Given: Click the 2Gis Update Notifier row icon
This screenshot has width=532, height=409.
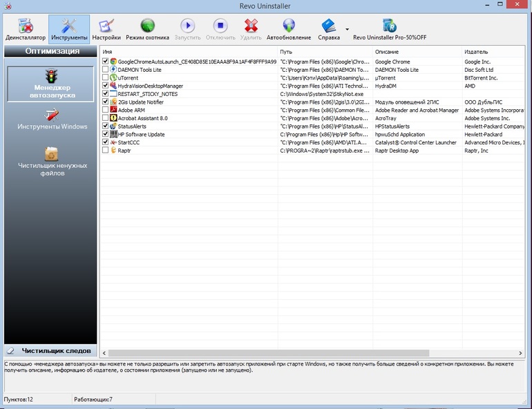Looking at the screenshot, I should tap(113, 102).
